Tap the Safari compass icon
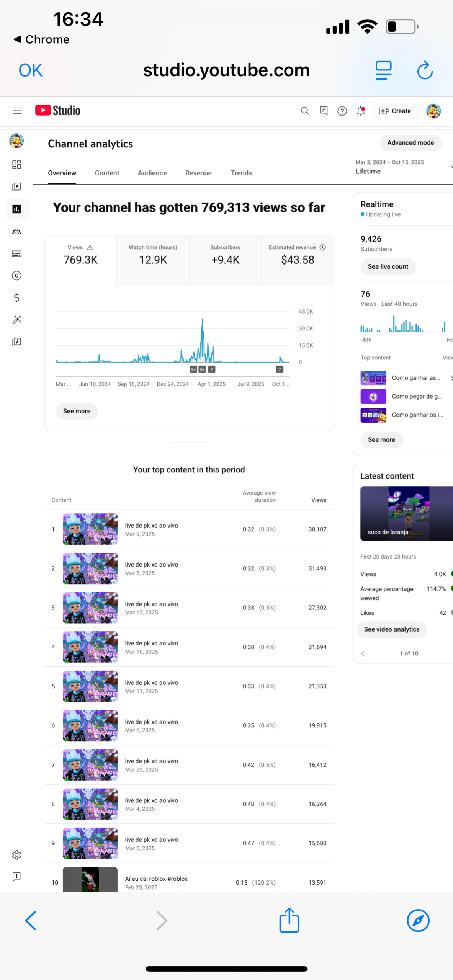The image size is (453, 980). point(418,921)
